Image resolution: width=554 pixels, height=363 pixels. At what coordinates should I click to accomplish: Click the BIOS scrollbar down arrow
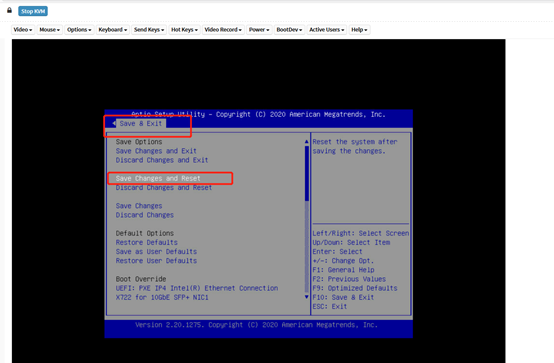click(x=306, y=297)
